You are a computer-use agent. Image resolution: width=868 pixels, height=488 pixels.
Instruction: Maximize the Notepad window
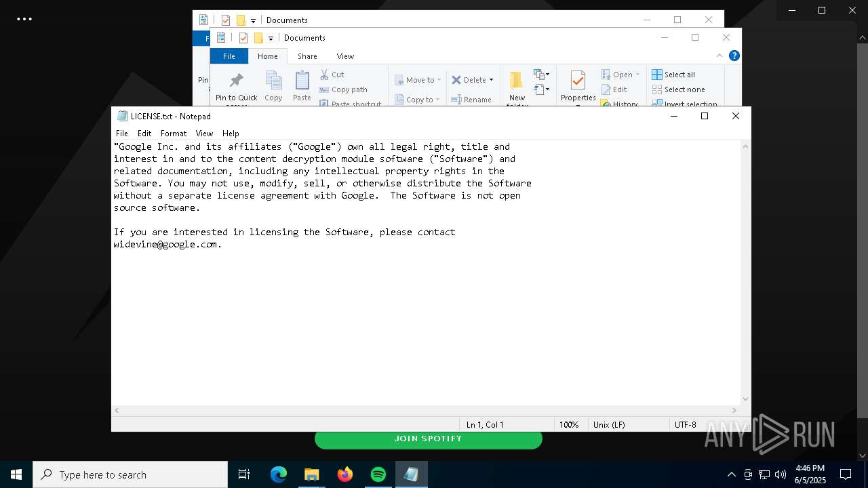point(705,116)
